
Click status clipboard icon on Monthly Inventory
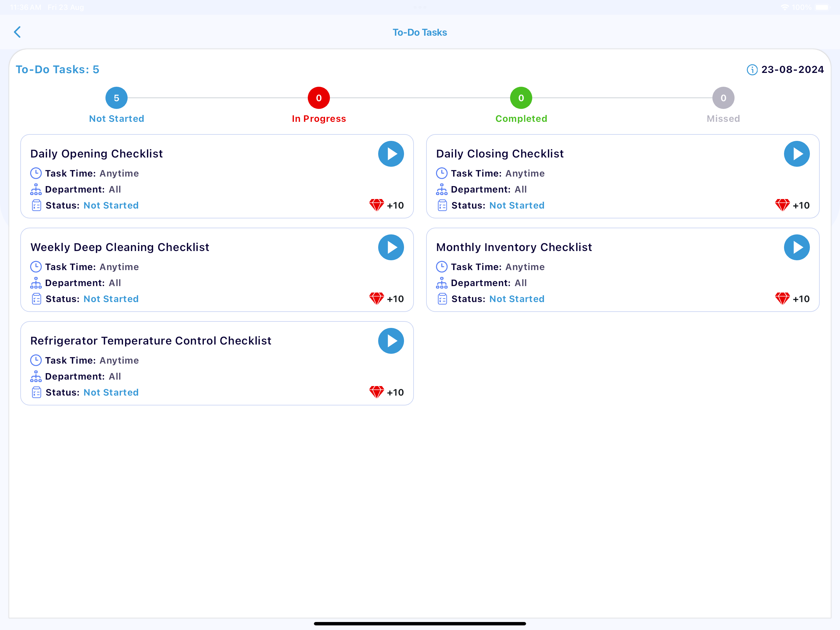tap(442, 299)
